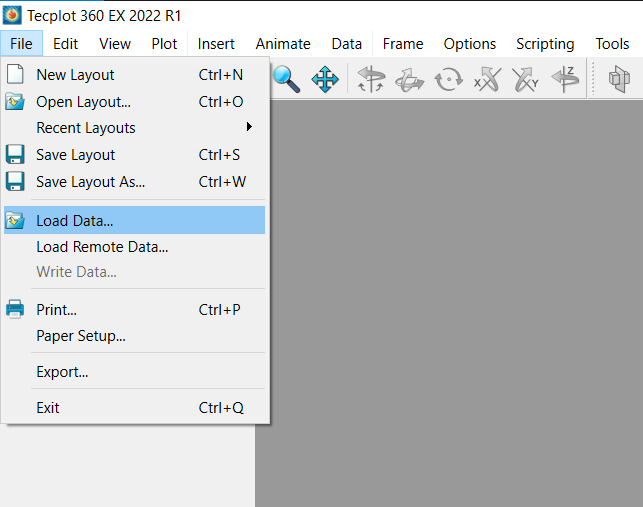Select Load Remote Data... entry

(x=135, y=247)
